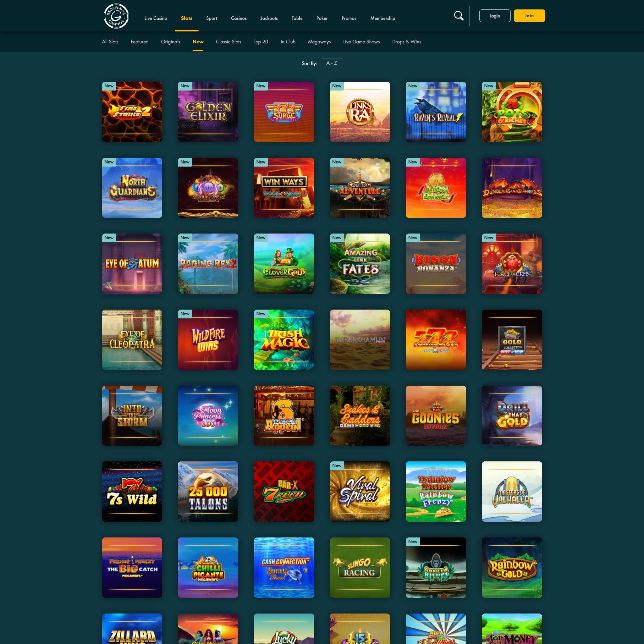Screen dimensions: 644x644
Task: Open the Live Casino menu item
Action: 156,18
